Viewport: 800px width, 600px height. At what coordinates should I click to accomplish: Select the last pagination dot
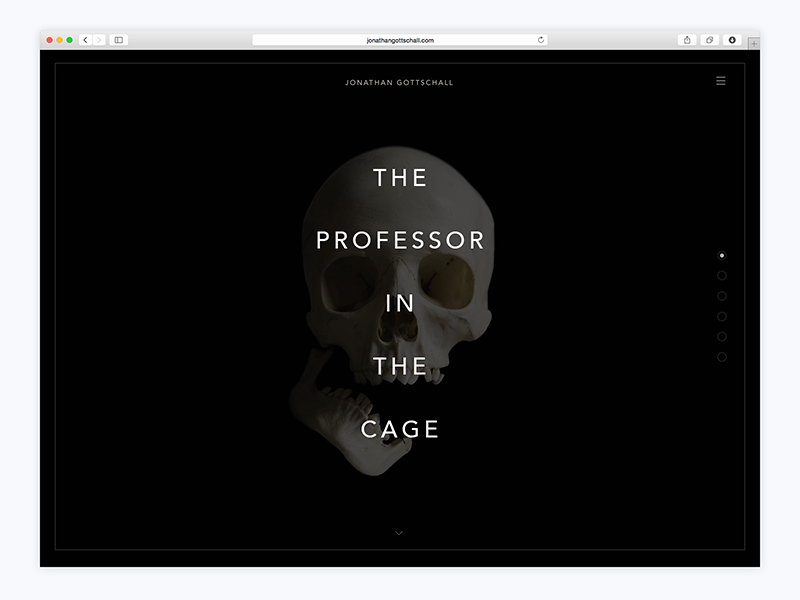[721, 356]
